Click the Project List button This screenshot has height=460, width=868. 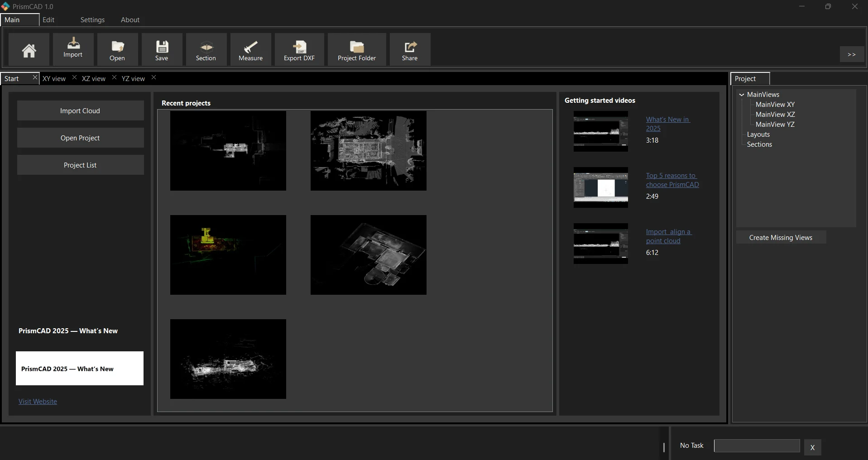(80, 165)
